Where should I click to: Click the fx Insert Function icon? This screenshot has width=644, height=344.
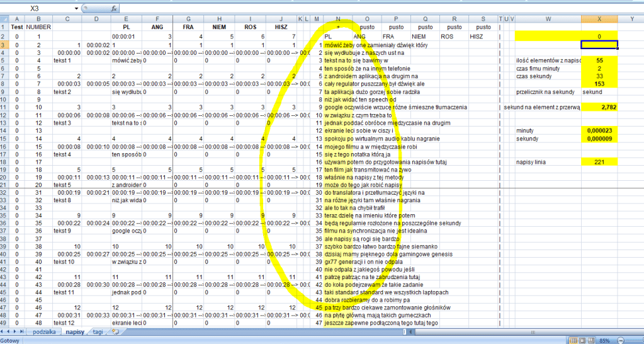(x=114, y=9)
